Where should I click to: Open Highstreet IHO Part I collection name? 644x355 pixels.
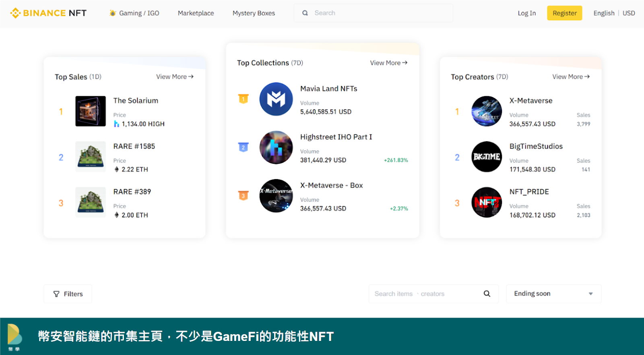pos(336,137)
